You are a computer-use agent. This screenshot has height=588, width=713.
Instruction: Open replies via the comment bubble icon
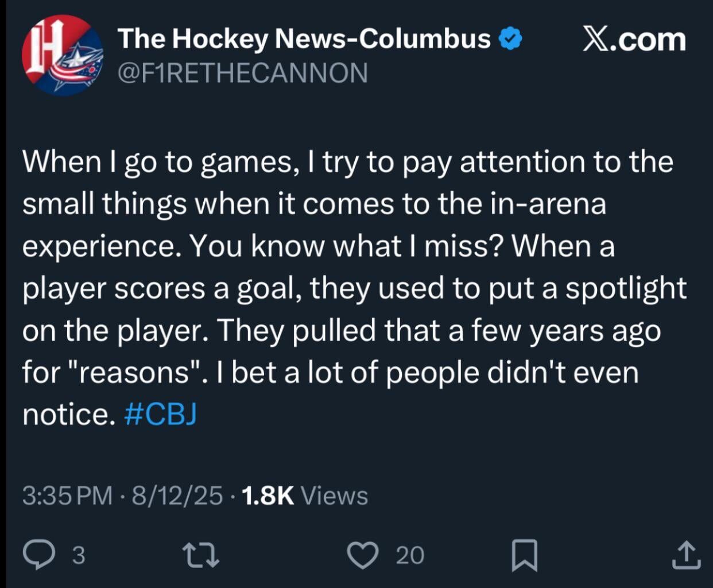click(x=39, y=553)
